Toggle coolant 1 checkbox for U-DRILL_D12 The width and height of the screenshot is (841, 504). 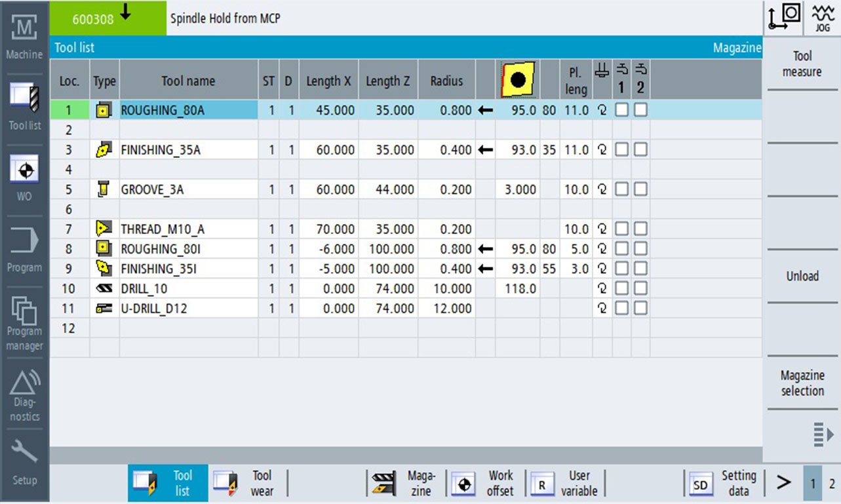click(x=621, y=308)
